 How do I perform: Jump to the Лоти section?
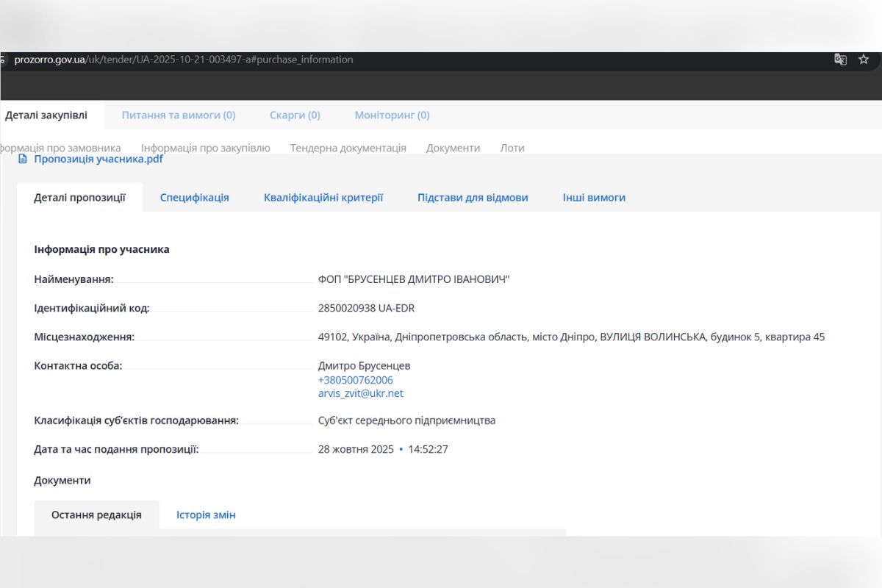(512, 148)
